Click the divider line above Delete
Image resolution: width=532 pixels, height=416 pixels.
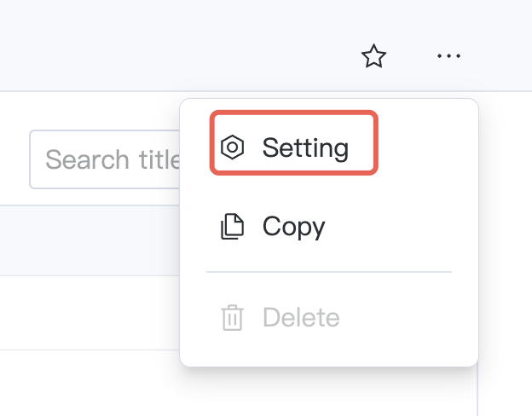(328, 272)
